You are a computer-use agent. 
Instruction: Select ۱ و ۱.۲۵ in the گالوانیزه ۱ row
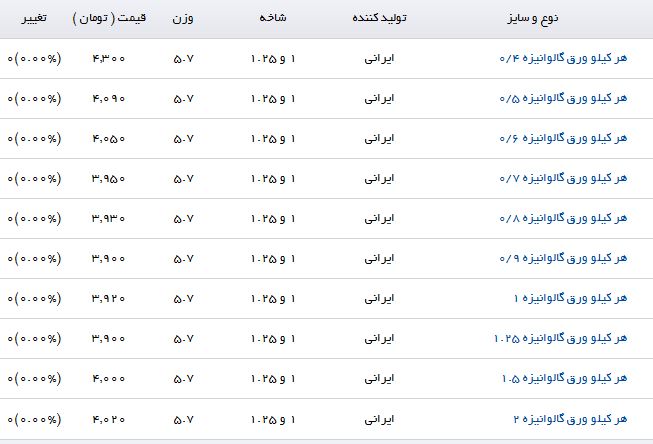pos(273,299)
